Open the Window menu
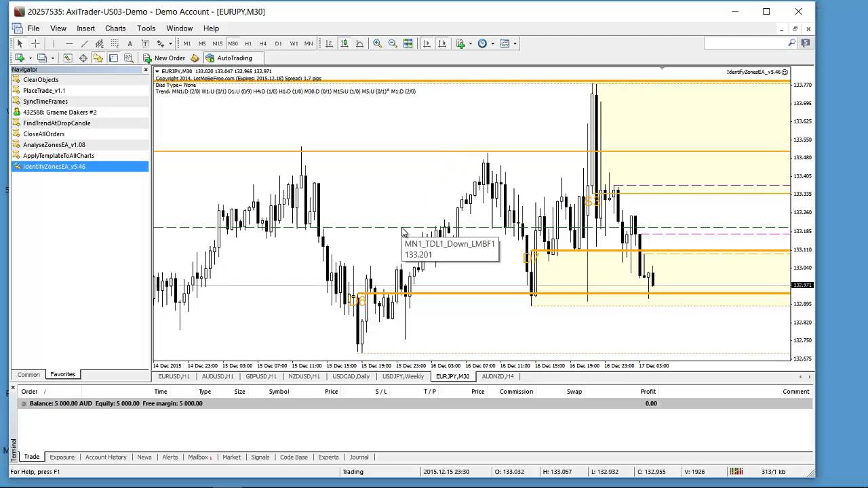Image resolution: width=868 pixels, height=488 pixels. pos(179,28)
